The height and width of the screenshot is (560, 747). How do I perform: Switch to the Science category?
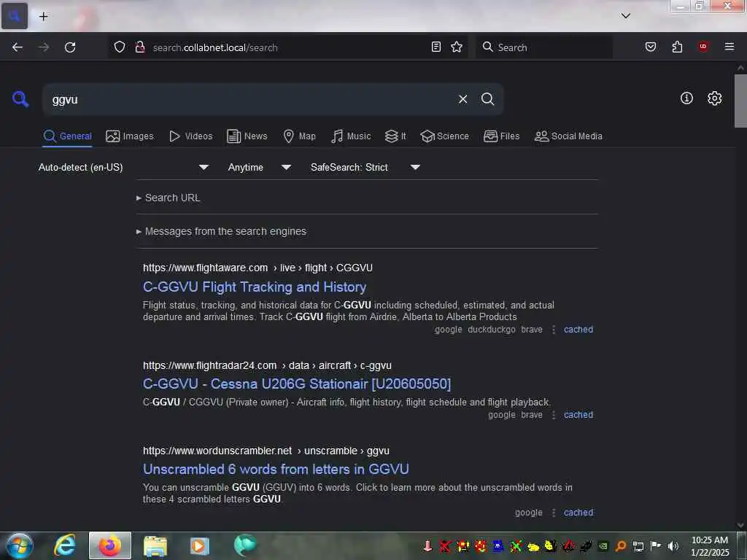point(444,136)
